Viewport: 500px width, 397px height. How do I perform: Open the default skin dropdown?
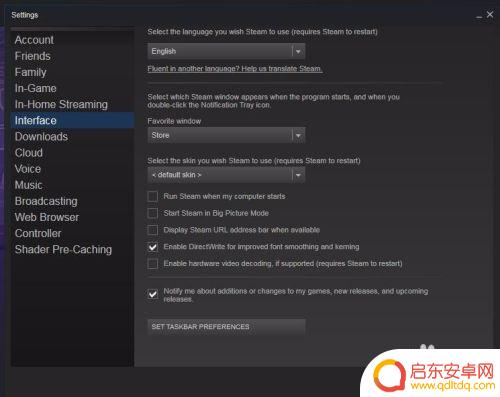[x=226, y=175]
